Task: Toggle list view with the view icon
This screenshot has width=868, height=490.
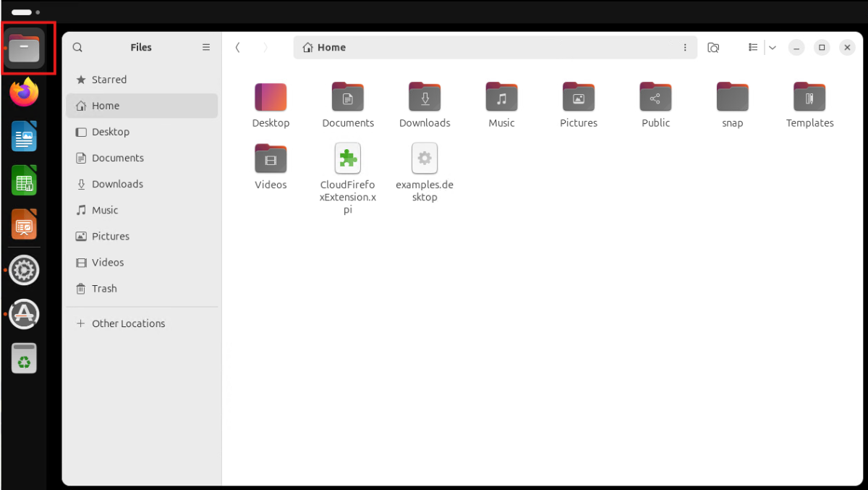Action: coord(753,47)
